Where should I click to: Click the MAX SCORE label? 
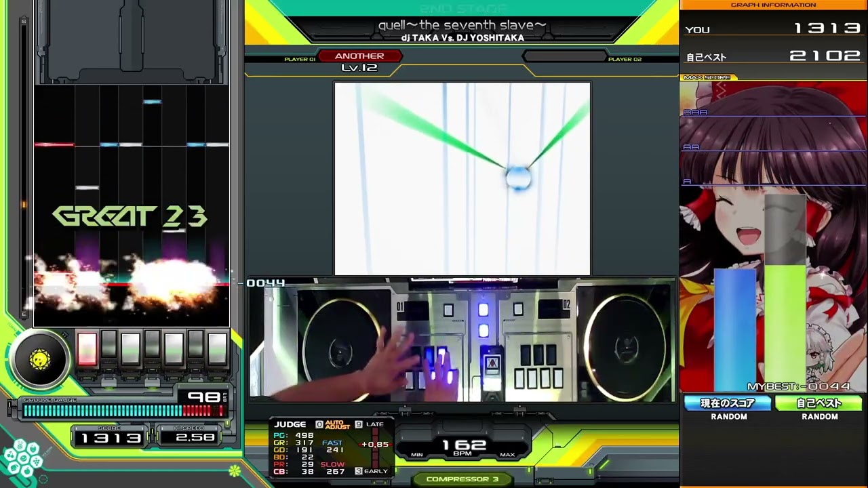(708, 78)
